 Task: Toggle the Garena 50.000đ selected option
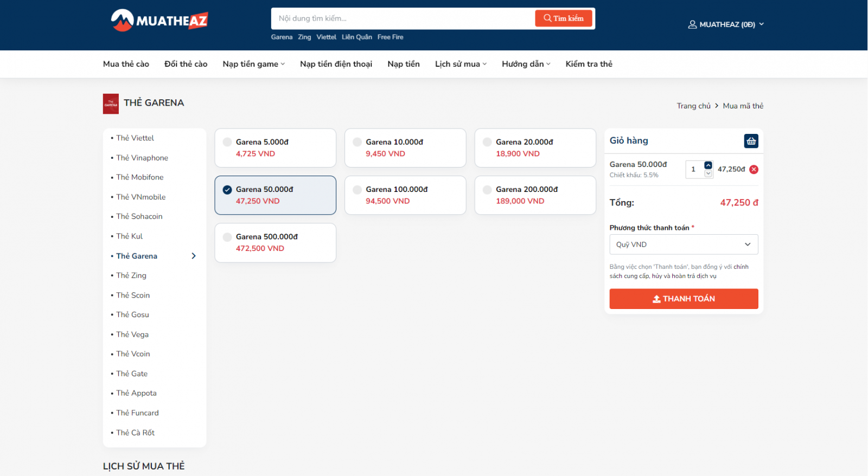click(x=275, y=195)
